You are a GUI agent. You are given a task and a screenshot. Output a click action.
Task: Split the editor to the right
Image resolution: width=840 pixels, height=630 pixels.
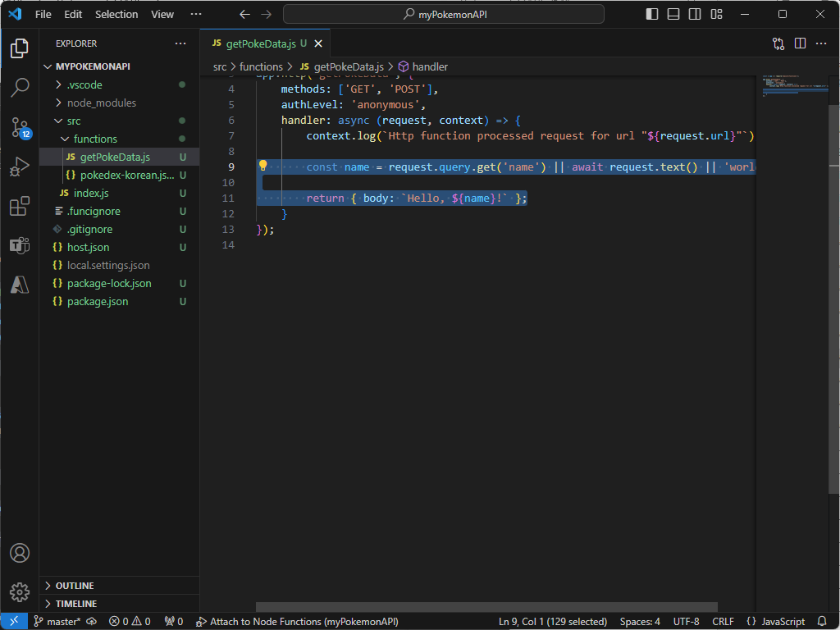(x=800, y=43)
